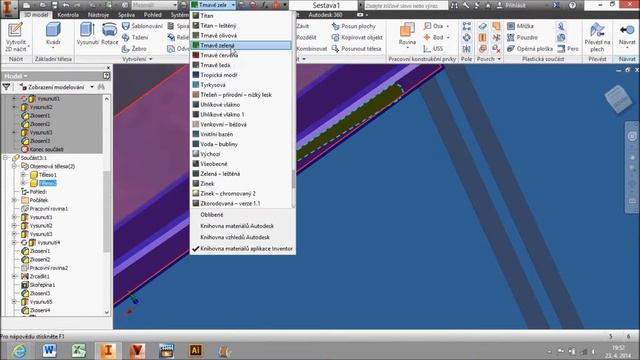Pick Tmavě zelená appearance color
640x360 pixels.
pyautogui.click(x=241, y=45)
